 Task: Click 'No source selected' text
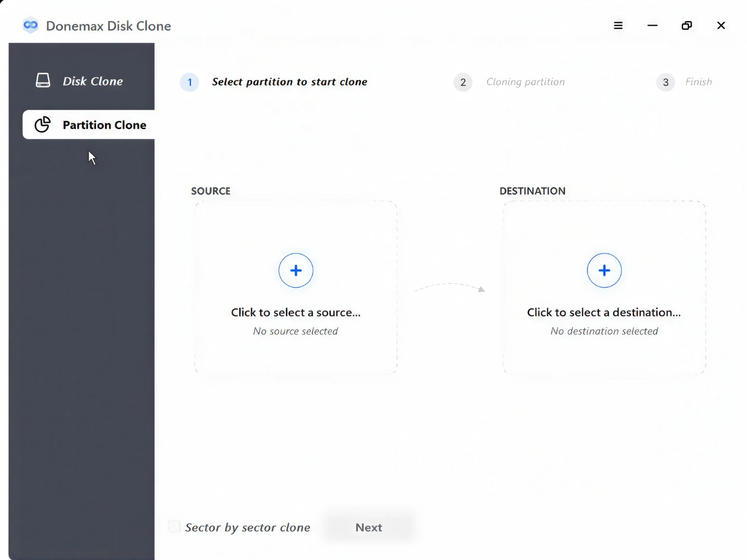296,331
